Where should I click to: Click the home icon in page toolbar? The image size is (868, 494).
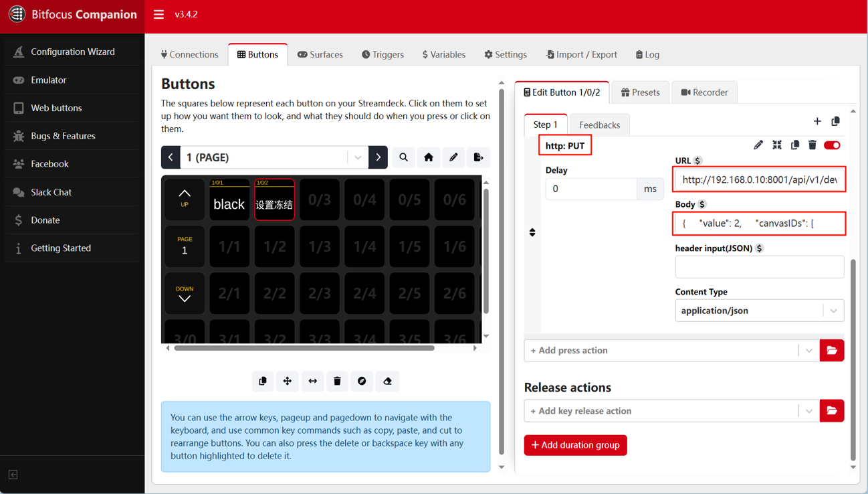pyautogui.click(x=429, y=157)
